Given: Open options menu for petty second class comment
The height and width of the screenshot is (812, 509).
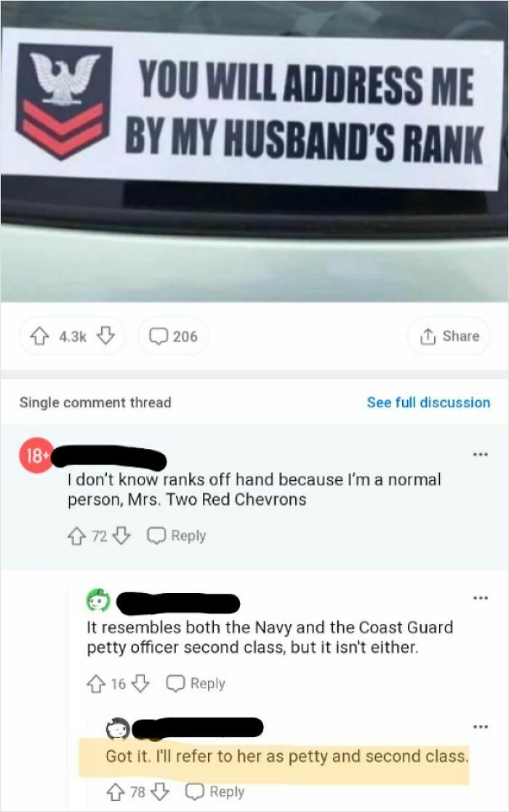Looking at the screenshot, I should click(480, 727).
